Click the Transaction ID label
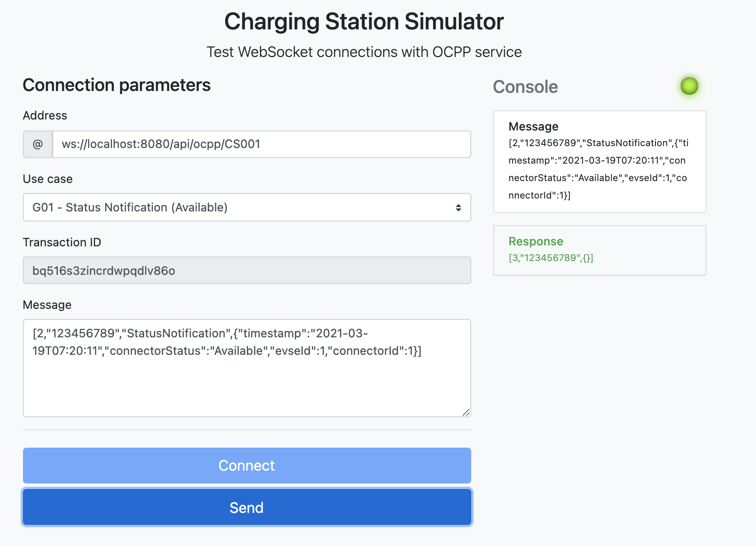The image size is (756, 546). tap(62, 242)
